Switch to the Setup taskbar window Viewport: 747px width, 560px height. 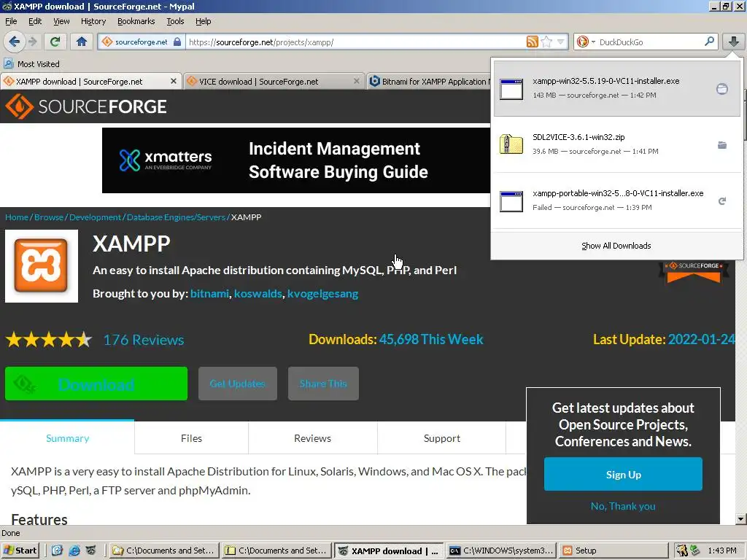point(614,551)
